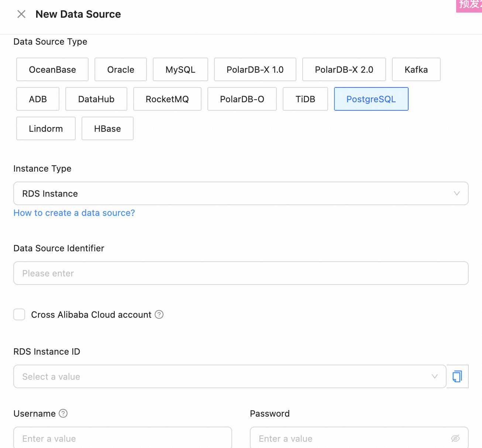Toggle password visibility in the Password field
Screen dimensions: 482x448
click(x=455, y=438)
